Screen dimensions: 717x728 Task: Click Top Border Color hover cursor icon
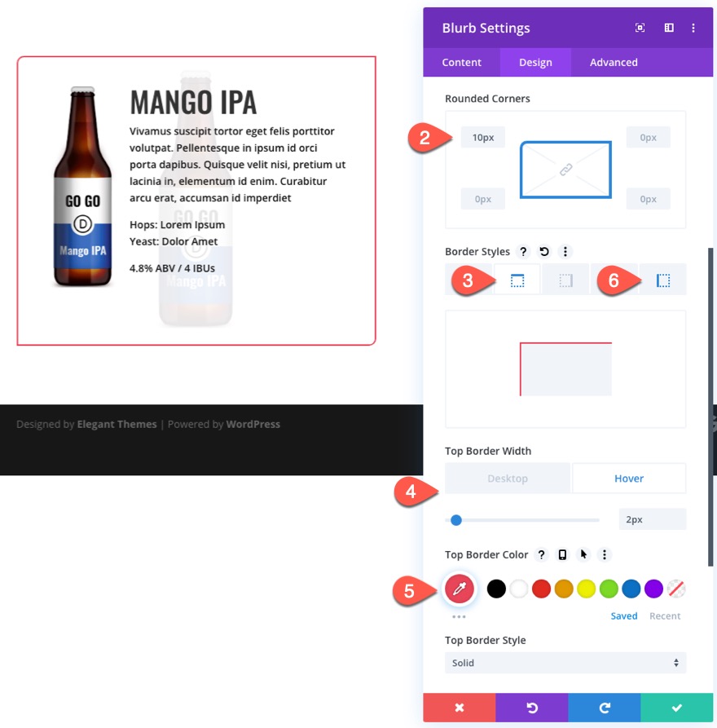pos(583,554)
